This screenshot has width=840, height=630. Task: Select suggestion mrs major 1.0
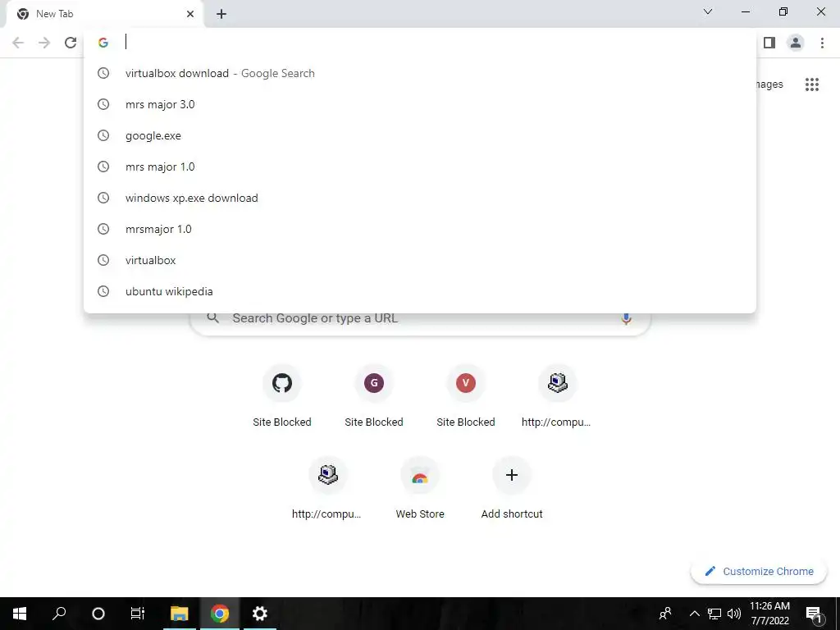pos(420,167)
